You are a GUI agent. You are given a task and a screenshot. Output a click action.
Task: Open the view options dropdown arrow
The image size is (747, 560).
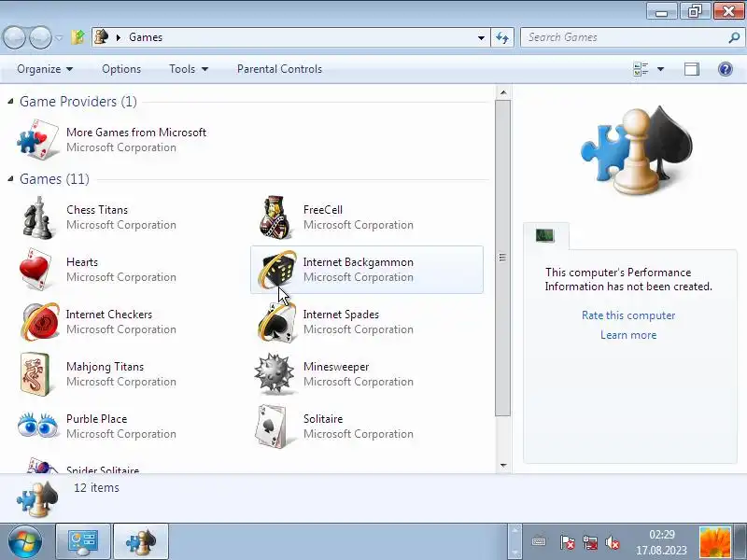(660, 69)
